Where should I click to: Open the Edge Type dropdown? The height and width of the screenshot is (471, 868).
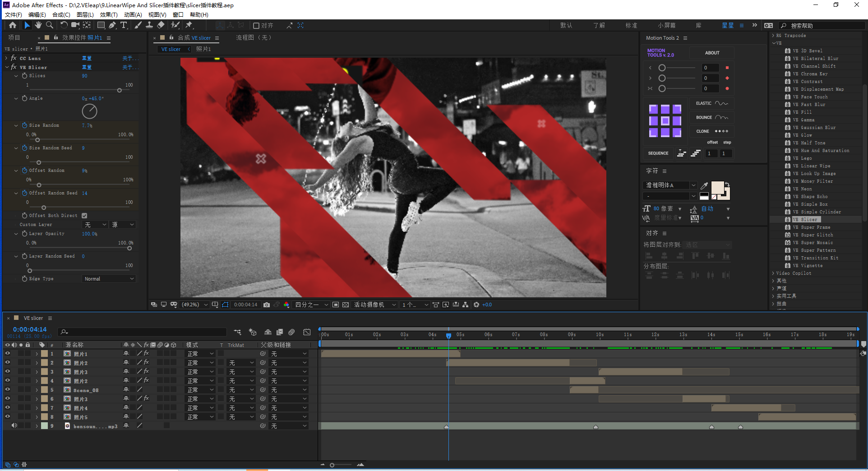tap(109, 279)
